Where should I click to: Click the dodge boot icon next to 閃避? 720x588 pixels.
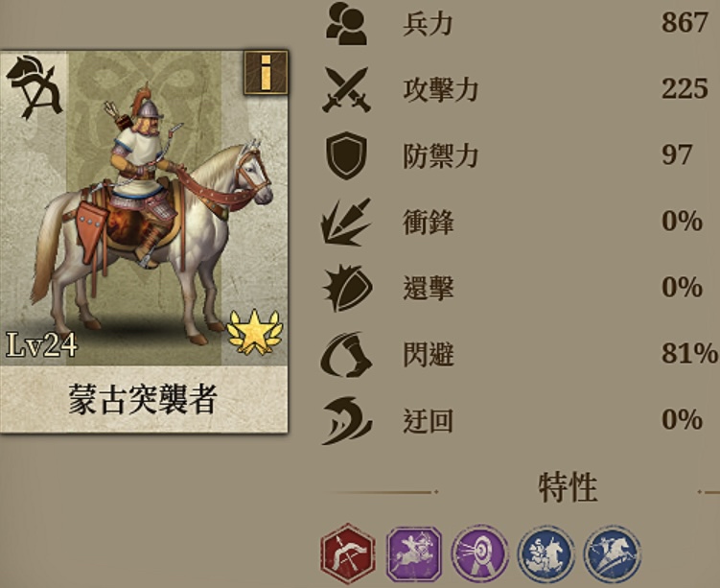(347, 355)
